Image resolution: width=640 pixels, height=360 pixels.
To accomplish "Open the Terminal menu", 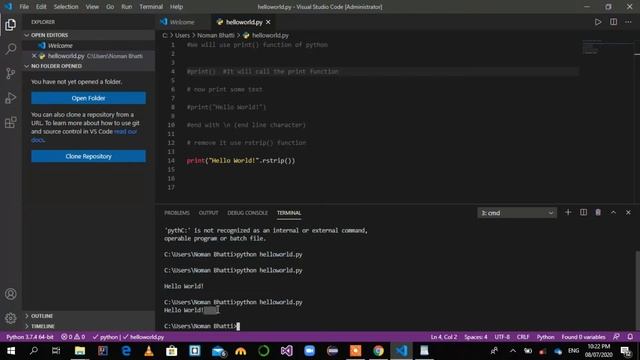I will click(151, 7).
